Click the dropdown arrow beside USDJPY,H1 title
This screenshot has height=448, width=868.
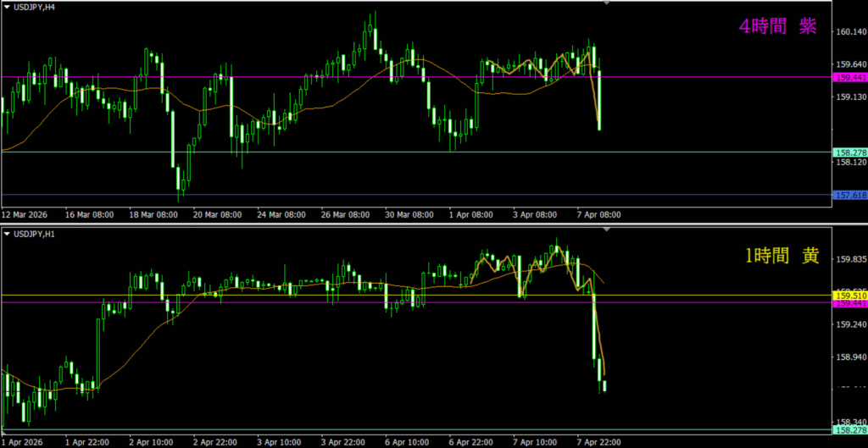(x=7, y=233)
